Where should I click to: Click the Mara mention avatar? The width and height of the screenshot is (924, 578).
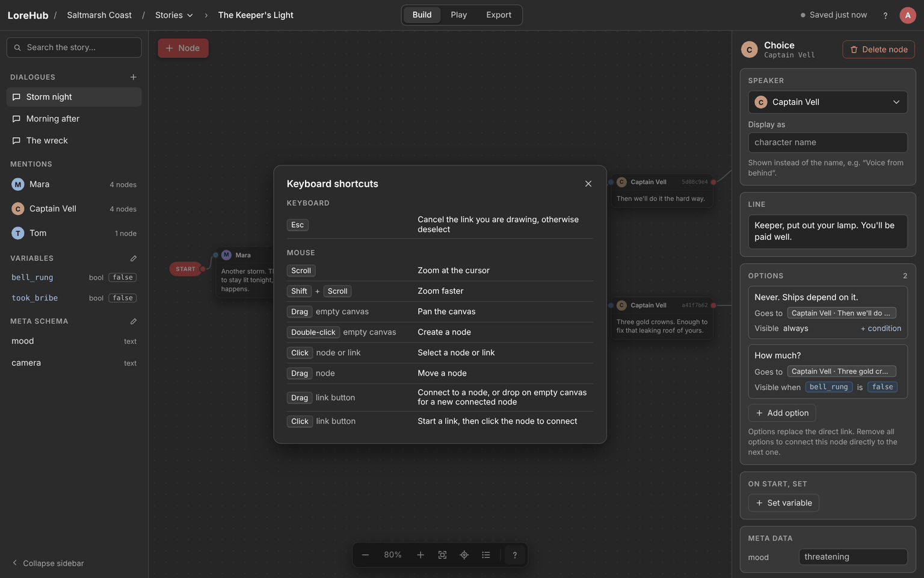18,184
